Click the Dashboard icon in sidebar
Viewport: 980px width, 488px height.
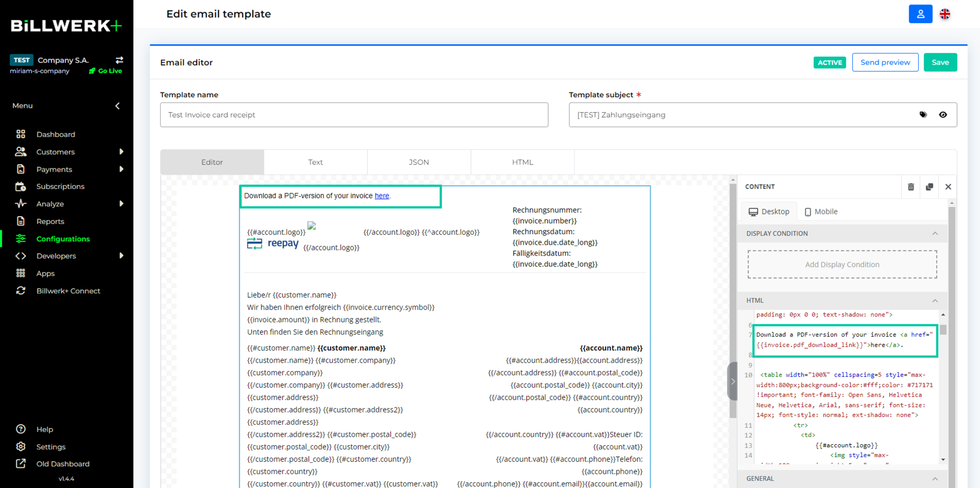pos(21,134)
